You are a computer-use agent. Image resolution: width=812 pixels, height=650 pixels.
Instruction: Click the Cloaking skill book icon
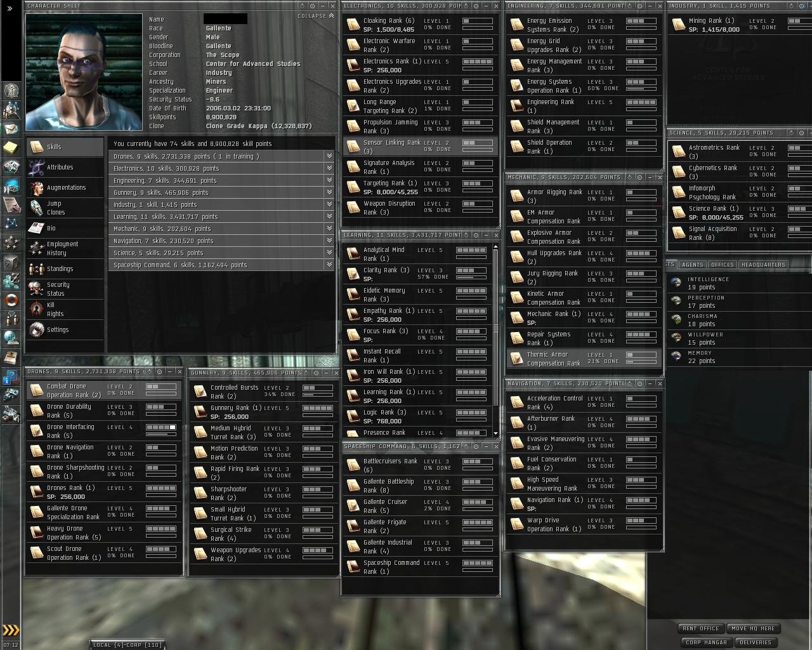(353, 25)
